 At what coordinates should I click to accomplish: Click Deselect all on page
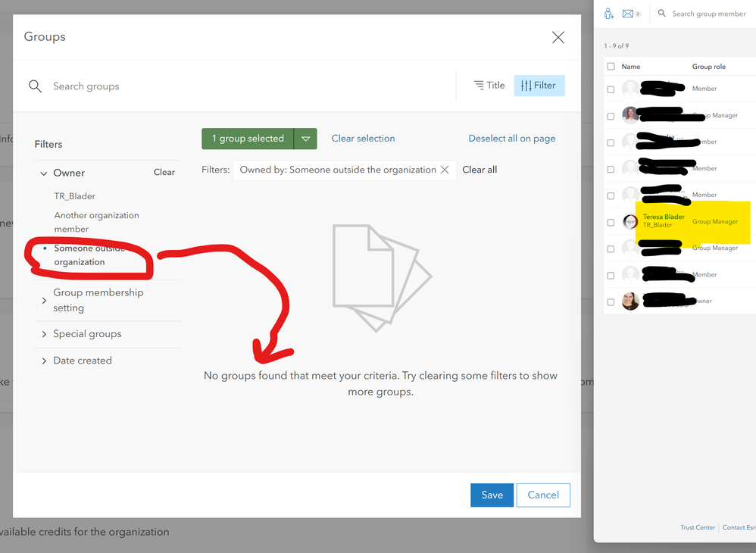coord(511,139)
